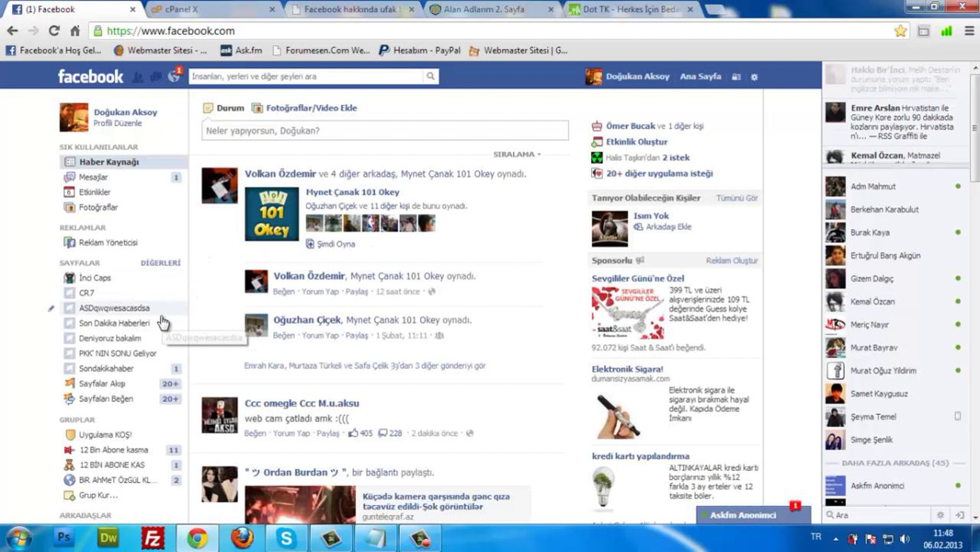Click the search magnifier button

430,76
